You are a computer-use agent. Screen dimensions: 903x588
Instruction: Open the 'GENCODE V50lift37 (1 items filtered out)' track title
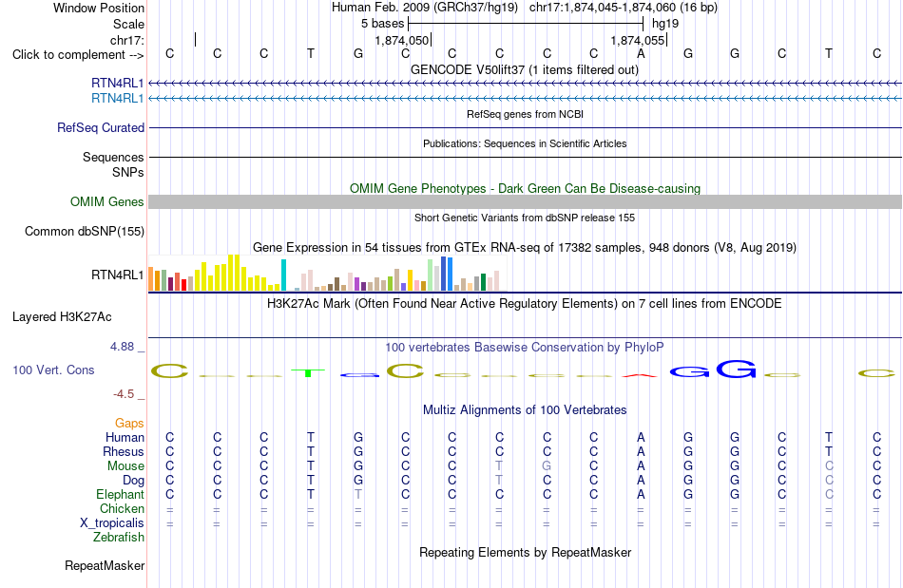525,69
